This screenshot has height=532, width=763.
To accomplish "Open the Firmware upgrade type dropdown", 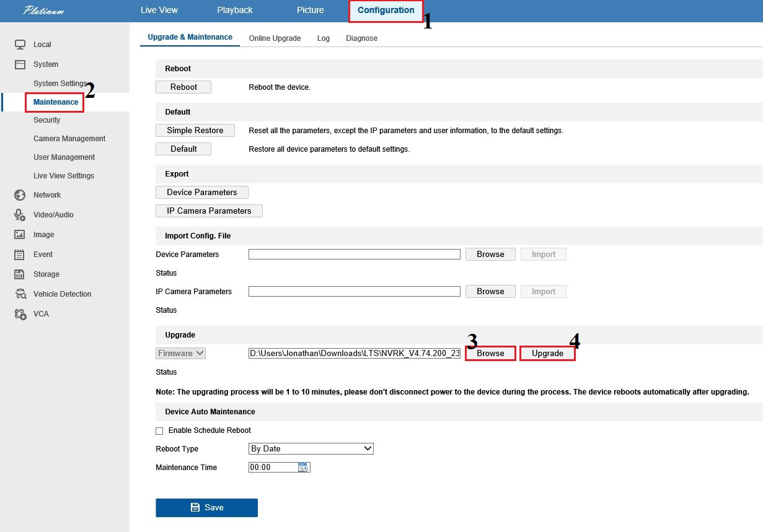I will 180,353.
